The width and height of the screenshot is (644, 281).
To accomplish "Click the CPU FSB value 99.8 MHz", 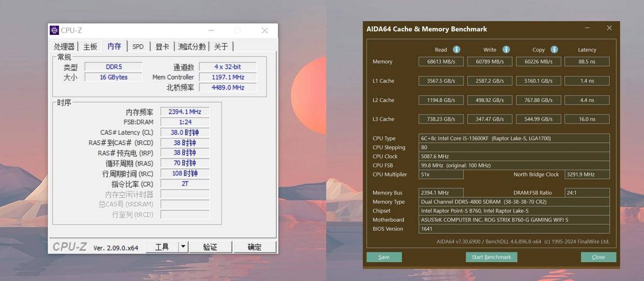I will (x=514, y=165).
